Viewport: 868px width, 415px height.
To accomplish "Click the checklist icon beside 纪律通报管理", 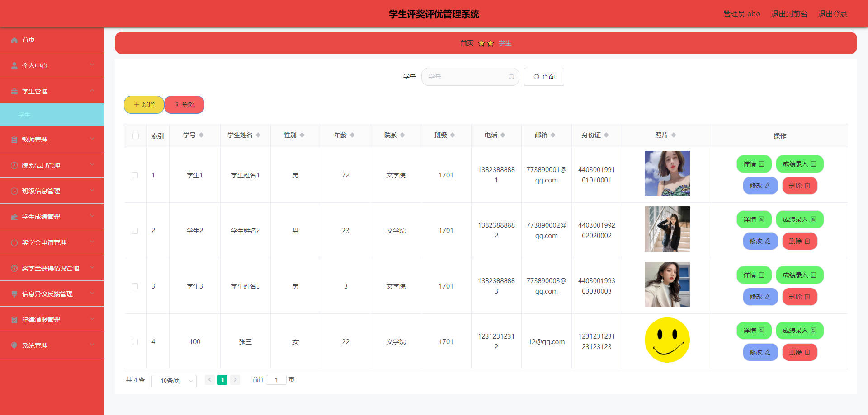I will 14,320.
